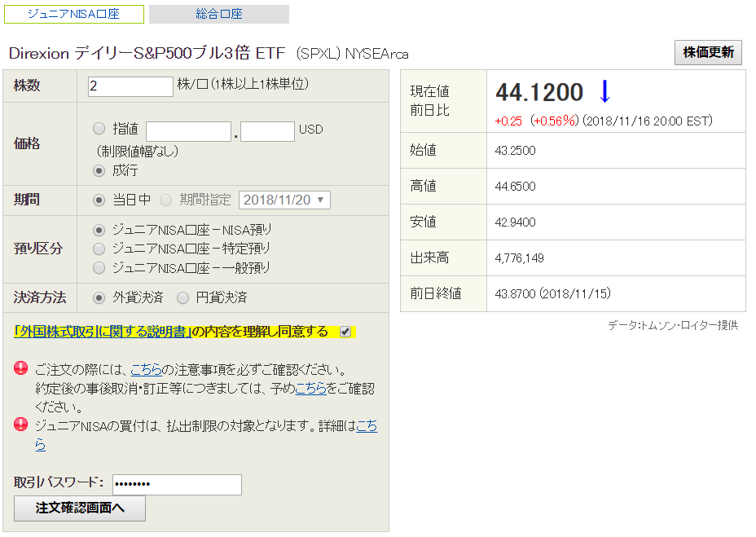Switch to the 総合口座 tab

tap(219, 14)
